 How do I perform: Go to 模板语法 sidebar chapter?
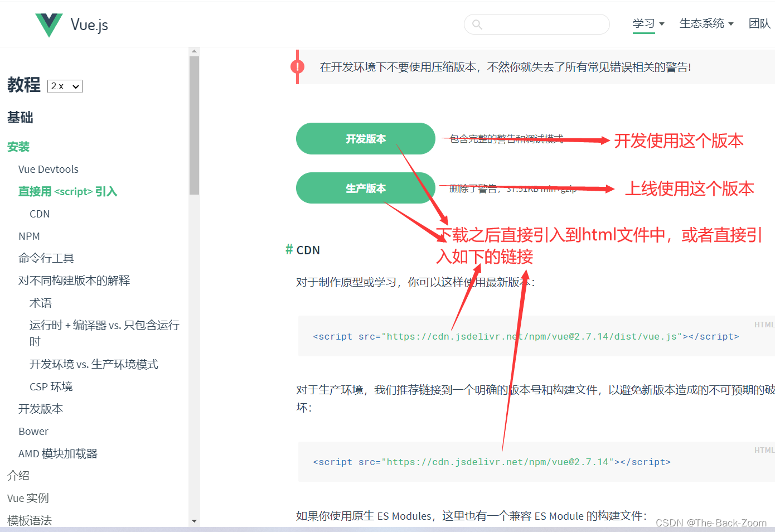(x=30, y=520)
